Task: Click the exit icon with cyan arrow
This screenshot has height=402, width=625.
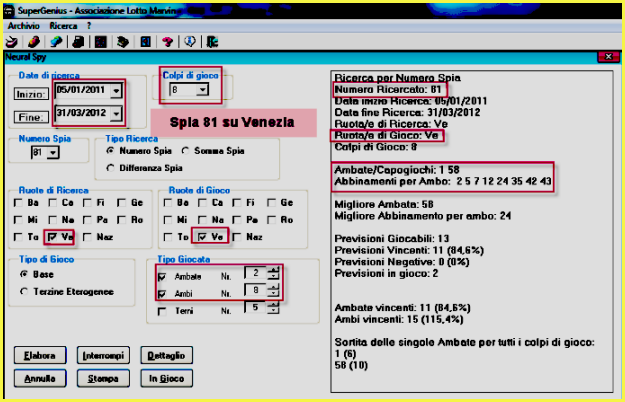Action: coord(212,41)
